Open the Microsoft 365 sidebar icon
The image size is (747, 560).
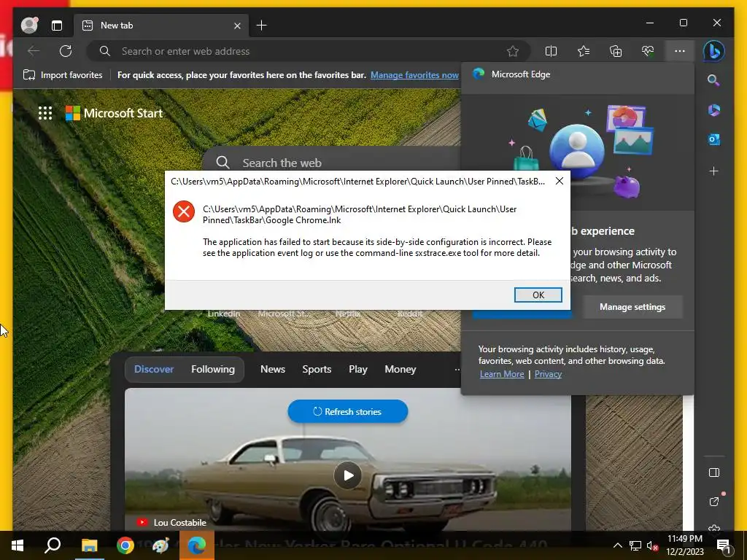pyautogui.click(x=713, y=110)
